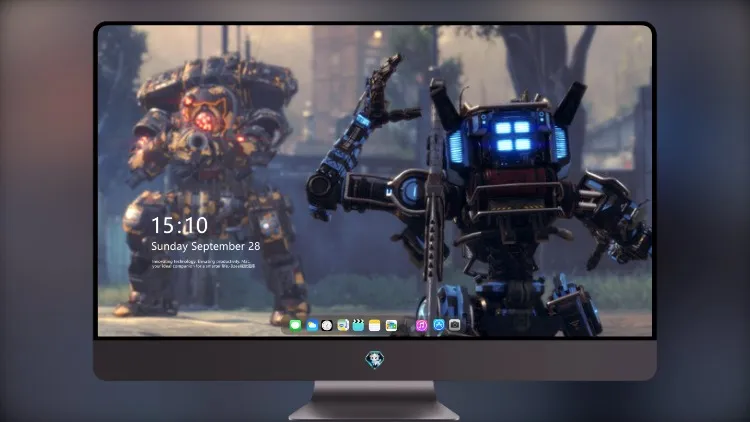Open the Weather dock icon
This screenshot has width=750, height=422.
click(x=312, y=325)
